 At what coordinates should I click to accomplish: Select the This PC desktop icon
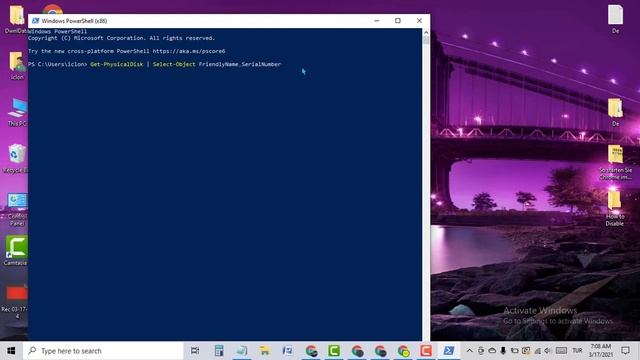(x=17, y=112)
